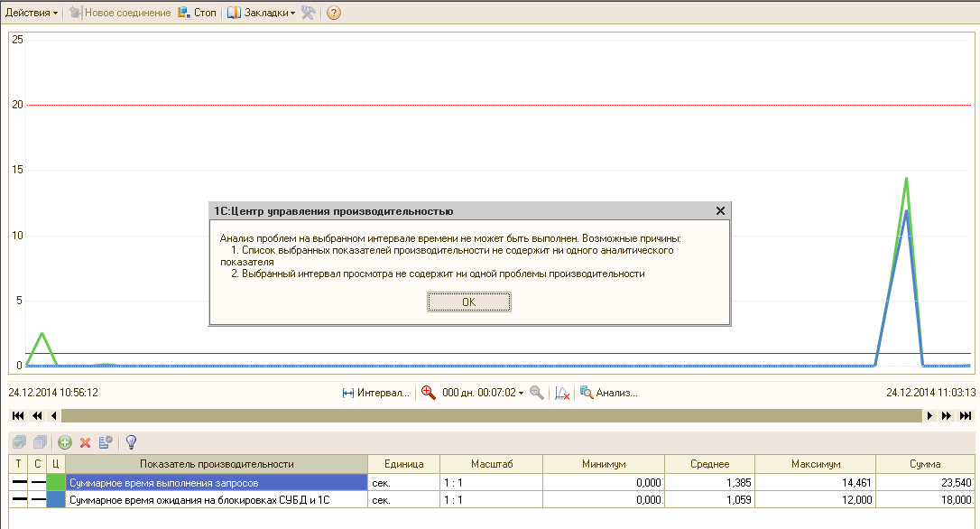Screen dimensions: 980x529
Task: Click line style cell for выполнения запросов row
Action: pyautogui.click(x=38, y=482)
